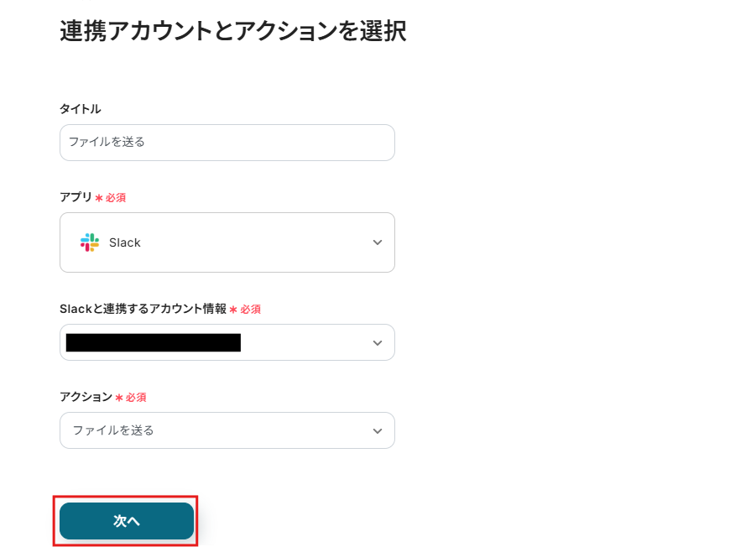
Task: Click the タイトル field label
Action: (80, 109)
